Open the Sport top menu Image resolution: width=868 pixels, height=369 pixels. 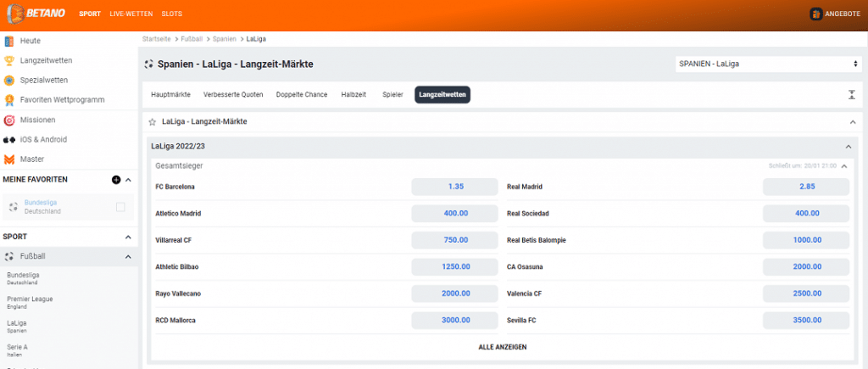point(90,14)
